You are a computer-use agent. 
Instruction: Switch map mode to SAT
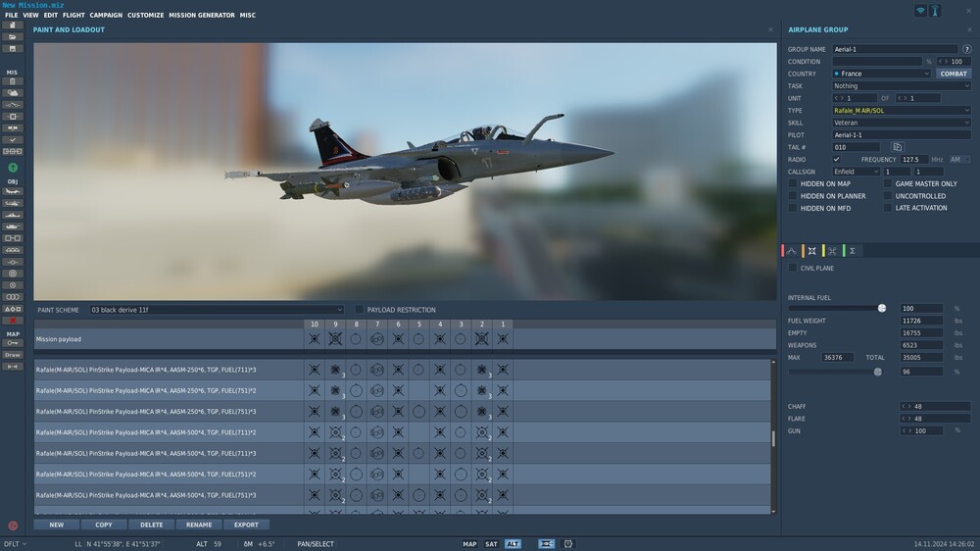[491, 544]
